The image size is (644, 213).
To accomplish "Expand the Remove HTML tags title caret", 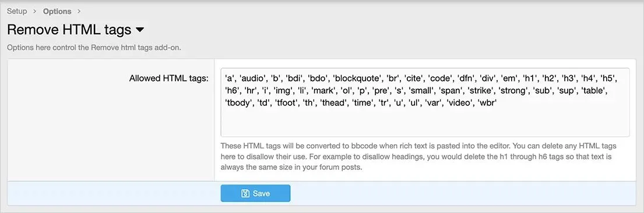I will tap(140, 30).
